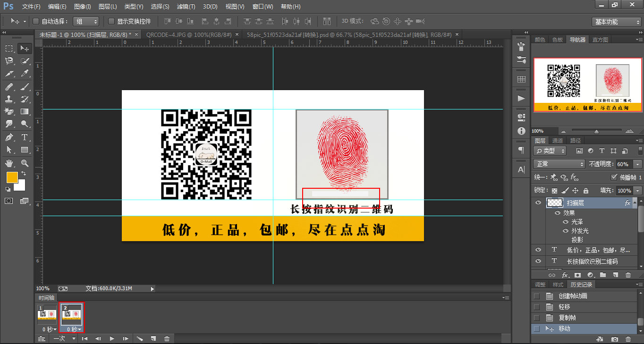Select the Spot Healing Brush tool
The height and width of the screenshot is (344, 644).
9,86
